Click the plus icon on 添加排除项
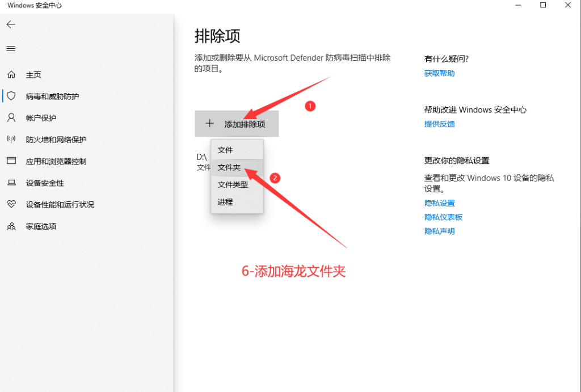This screenshot has width=581, height=392. tap(210, 123)
